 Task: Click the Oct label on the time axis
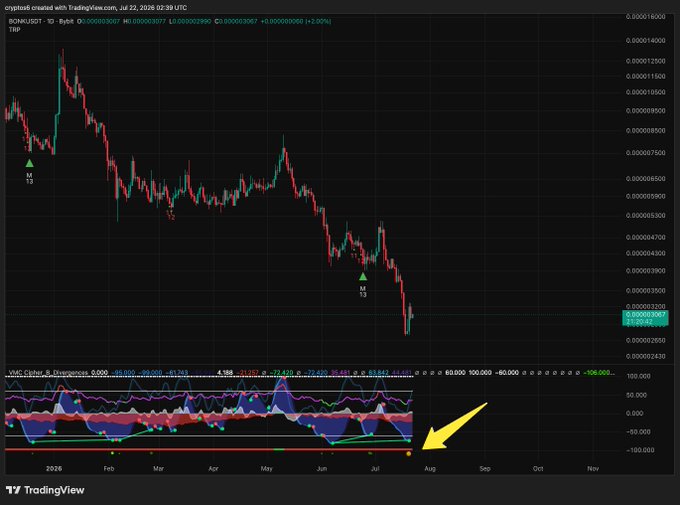click(x=538, y=468)
